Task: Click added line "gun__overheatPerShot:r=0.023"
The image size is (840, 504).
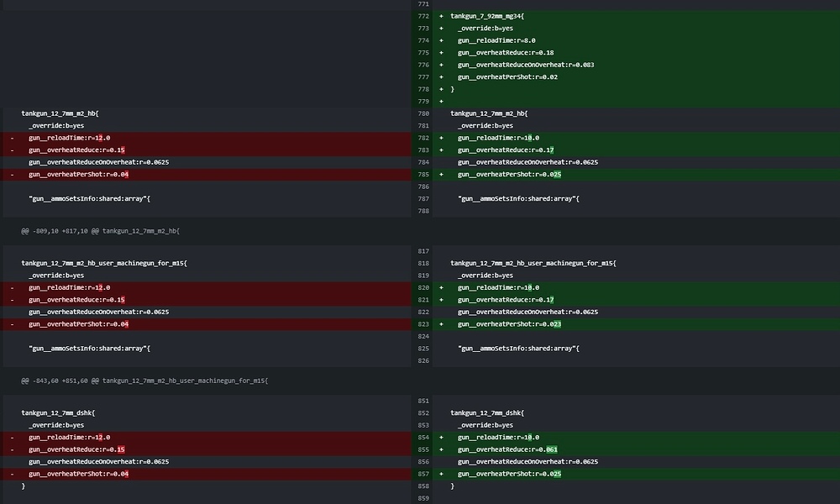Action: pos(509,324)
